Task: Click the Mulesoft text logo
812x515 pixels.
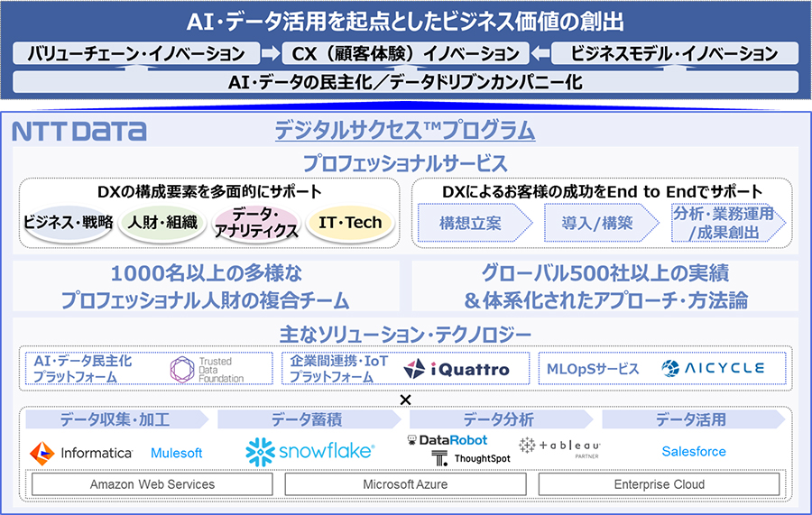Action: click(x=176, y=453)
